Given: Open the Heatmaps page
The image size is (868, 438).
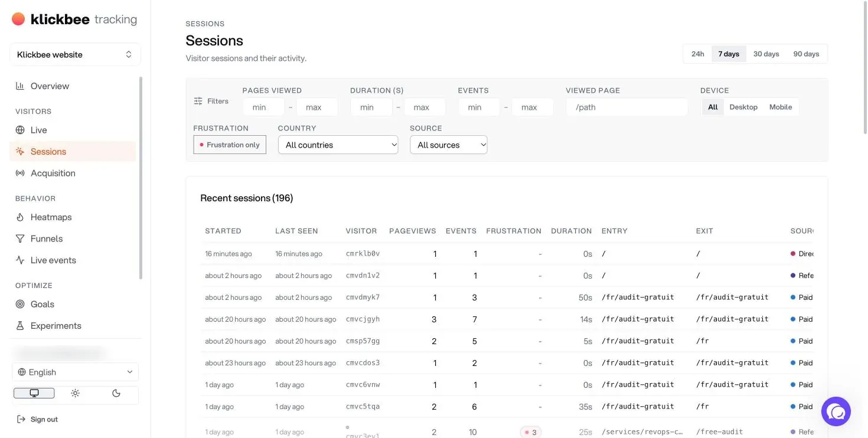Looking at the screenshot, I should pyautogui.click(x=73, y=217).
